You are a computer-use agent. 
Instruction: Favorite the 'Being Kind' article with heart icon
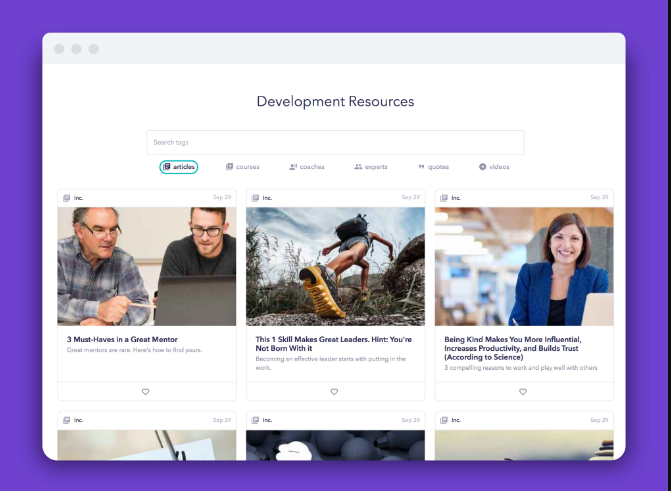point(523,392)
